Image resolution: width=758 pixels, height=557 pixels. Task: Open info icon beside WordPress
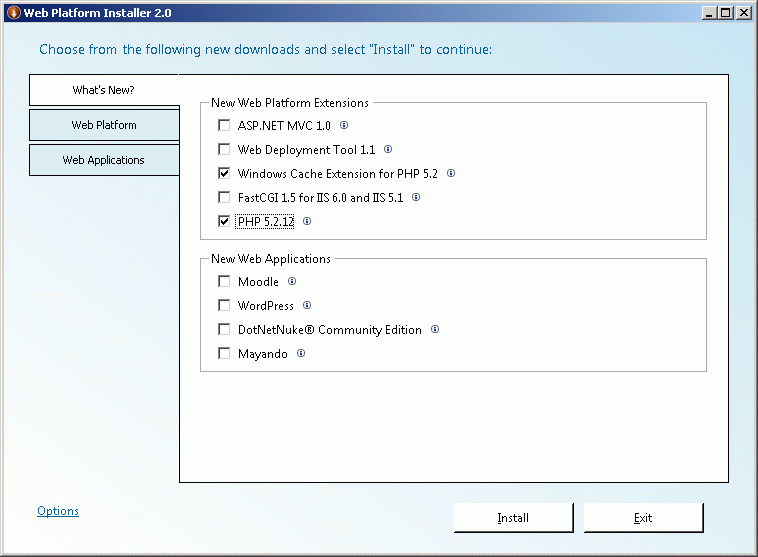307,305
